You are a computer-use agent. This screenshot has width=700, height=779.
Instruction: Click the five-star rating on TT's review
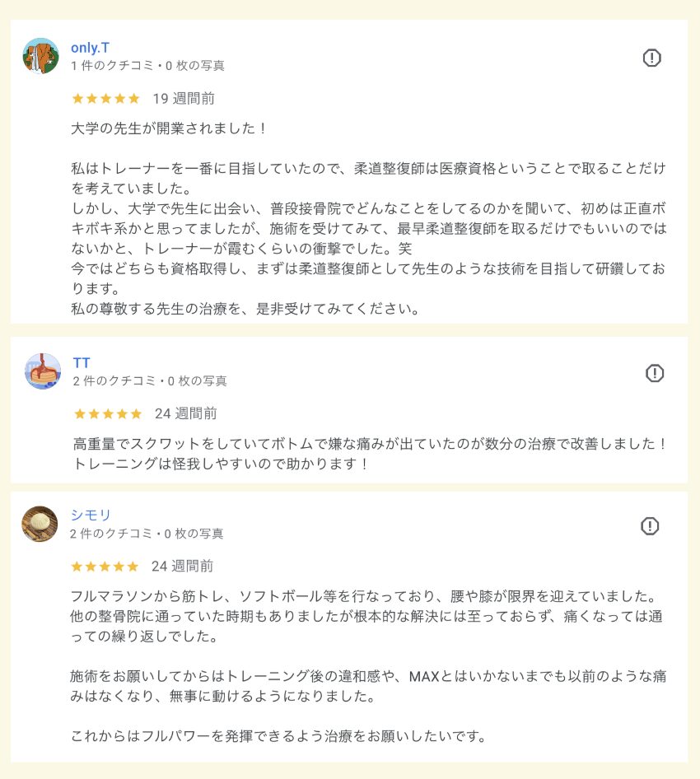click(x=108, y=413)
